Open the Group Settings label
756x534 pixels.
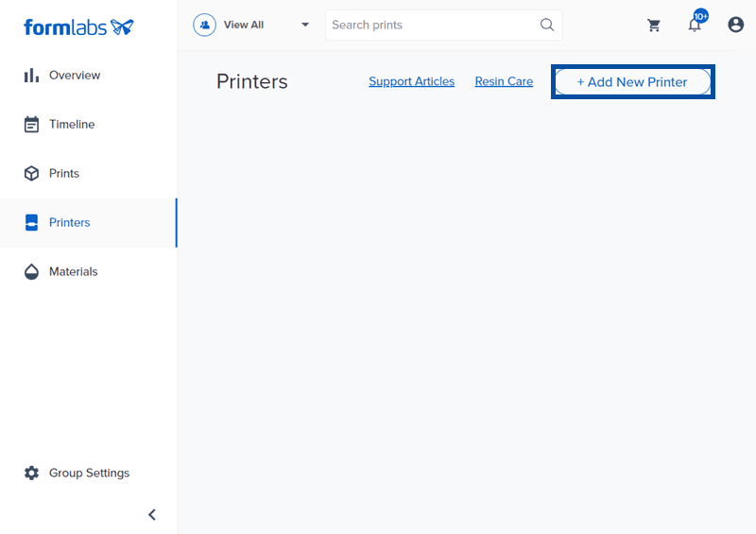(89, 474)
